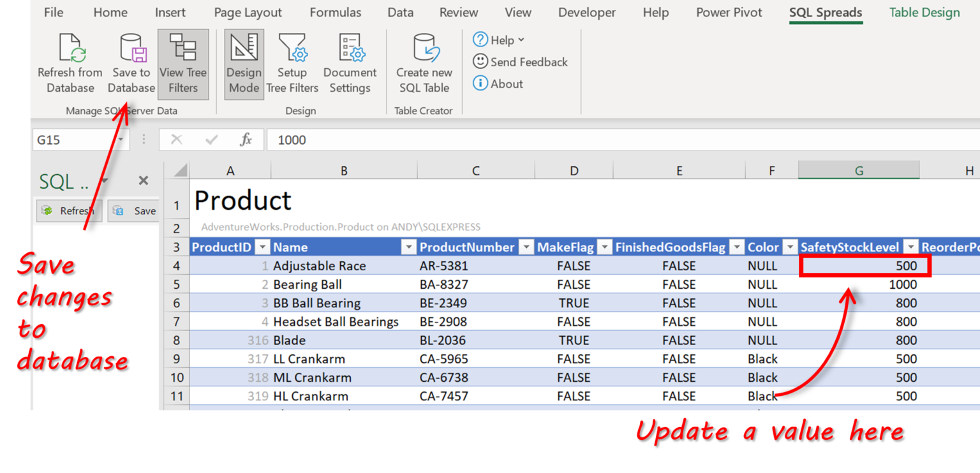Click the Insert Function fx button

coord(247,140)
